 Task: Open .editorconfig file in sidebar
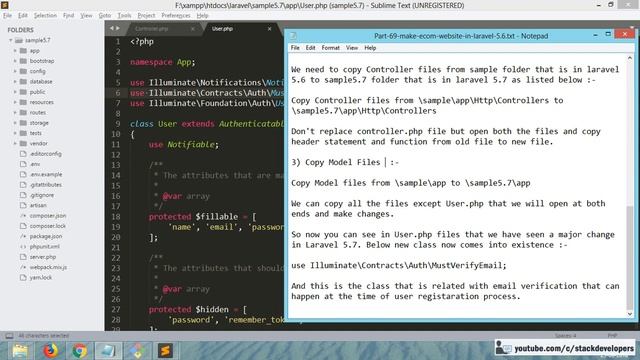(46, 154)
